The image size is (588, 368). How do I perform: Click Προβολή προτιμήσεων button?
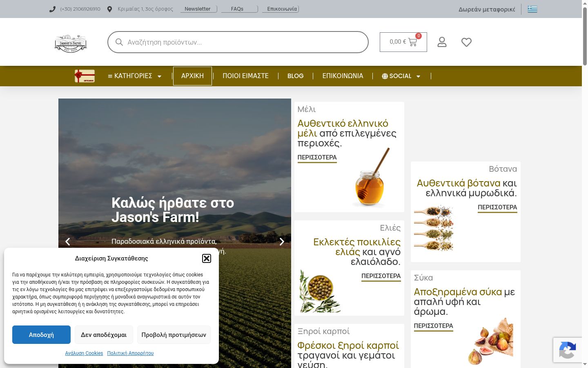pos(174,334)
